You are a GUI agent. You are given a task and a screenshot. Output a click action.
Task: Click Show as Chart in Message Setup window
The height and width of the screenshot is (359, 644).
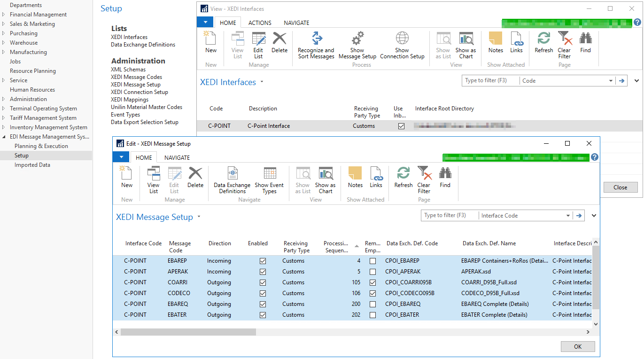click(x=325, y=180)
